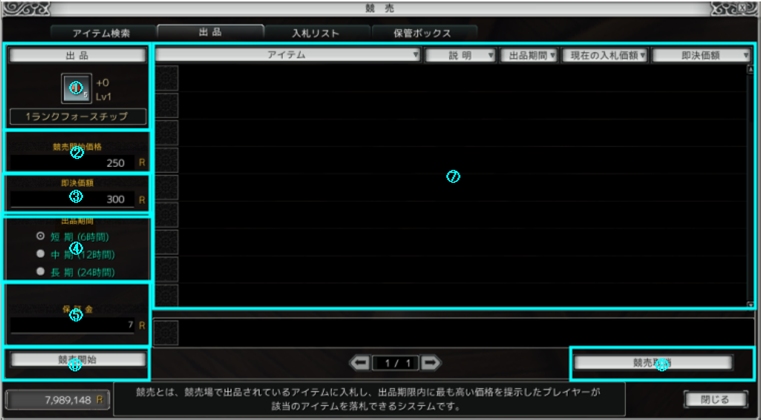Screen dimensions: 761x420
Task: Sort by the アイテム column dropdown
Action: 288,55
